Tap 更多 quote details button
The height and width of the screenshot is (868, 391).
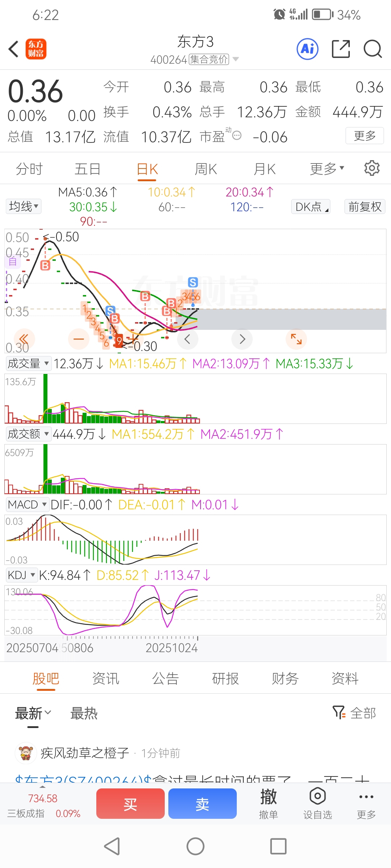[365, 136]
